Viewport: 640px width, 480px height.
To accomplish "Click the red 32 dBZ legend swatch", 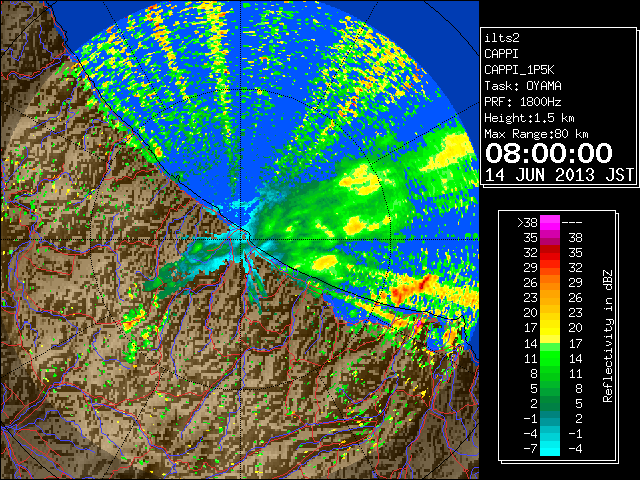I will pos(550,253).
